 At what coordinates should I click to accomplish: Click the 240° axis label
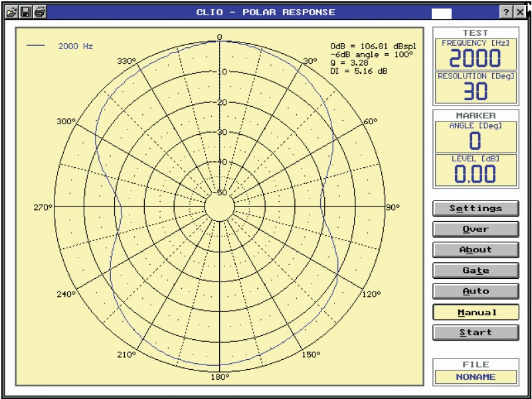[66, 294]
